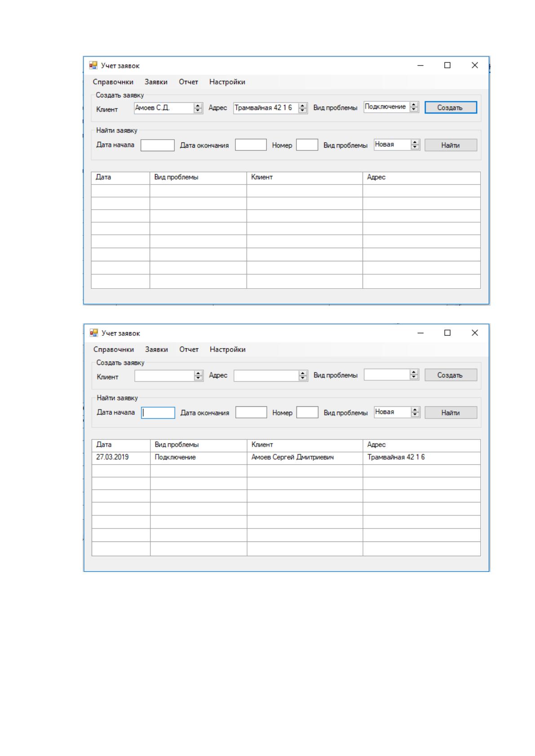This screenshot has height=756, width=535.
Task: Click Найти button in the upper window
Action: coord(451,145)
